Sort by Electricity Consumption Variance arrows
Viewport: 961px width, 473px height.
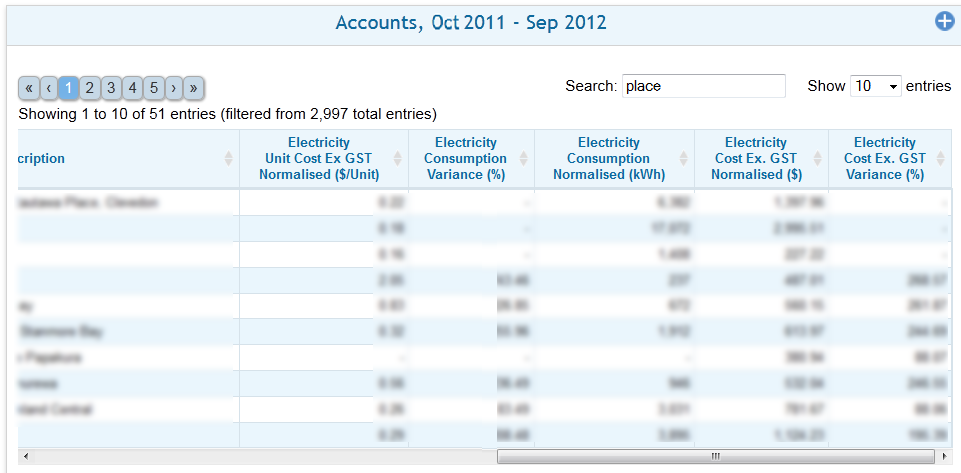(x=524, y=159)
